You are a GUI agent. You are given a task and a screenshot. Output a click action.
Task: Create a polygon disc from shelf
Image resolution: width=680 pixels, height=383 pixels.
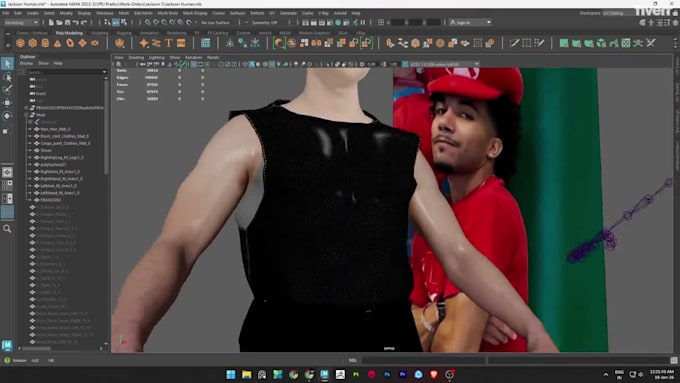click(x=95, y=43)
